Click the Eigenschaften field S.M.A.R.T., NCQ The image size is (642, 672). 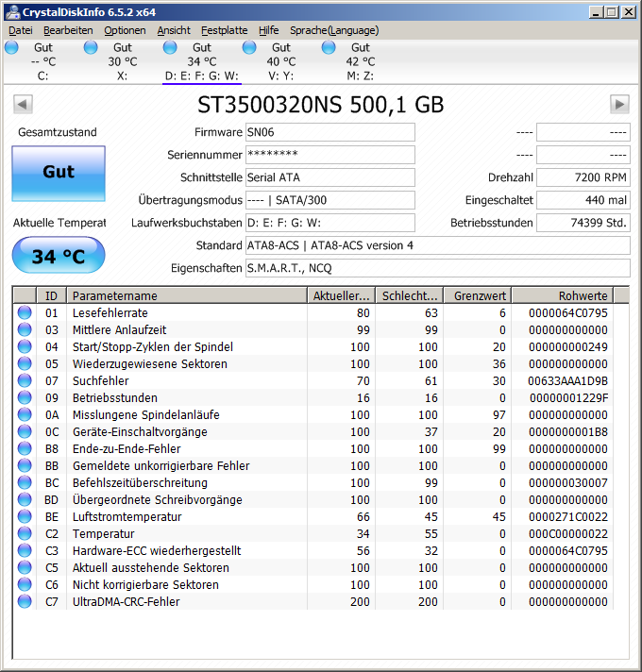point(437,268)
